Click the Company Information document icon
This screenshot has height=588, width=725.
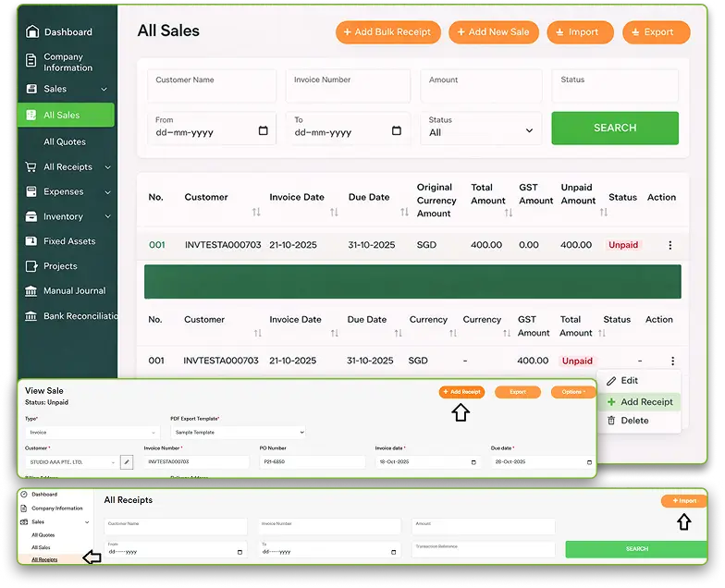click(31, 62)
